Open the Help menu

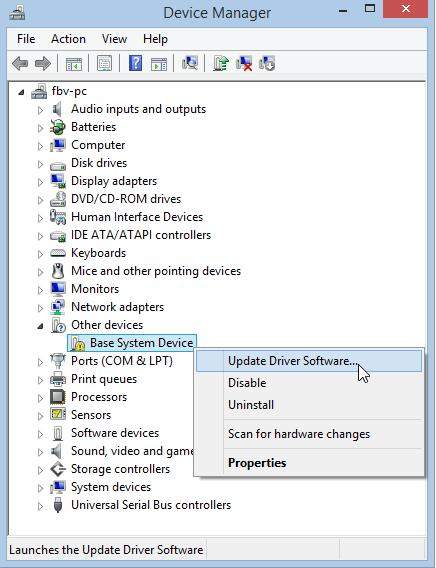155,39
